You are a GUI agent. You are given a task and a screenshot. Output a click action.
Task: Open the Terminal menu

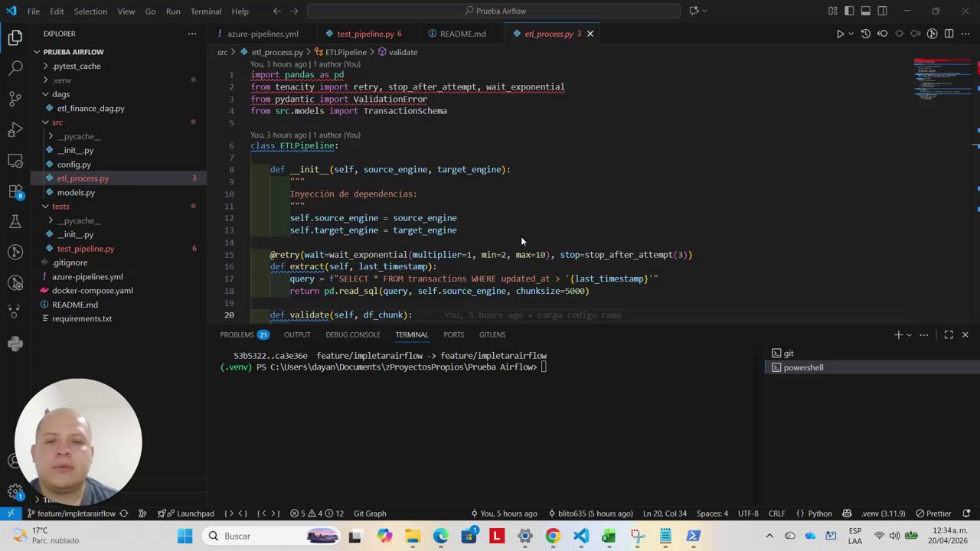point(205,11)
